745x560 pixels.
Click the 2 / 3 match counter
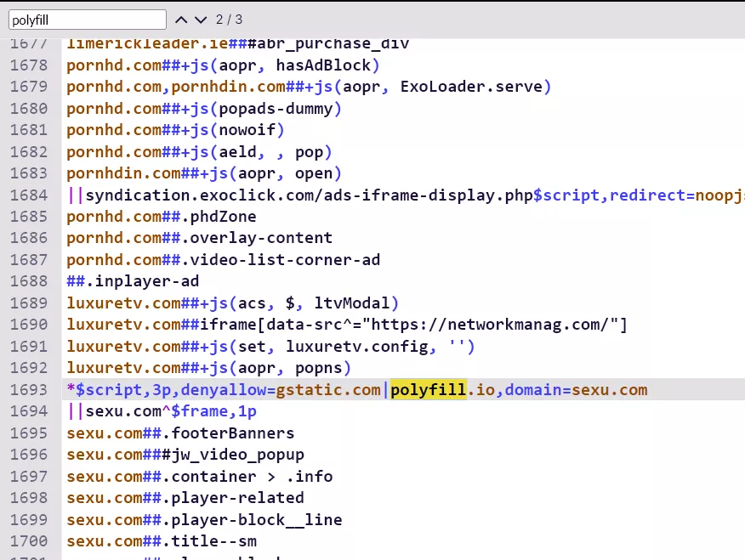[229, 20]
